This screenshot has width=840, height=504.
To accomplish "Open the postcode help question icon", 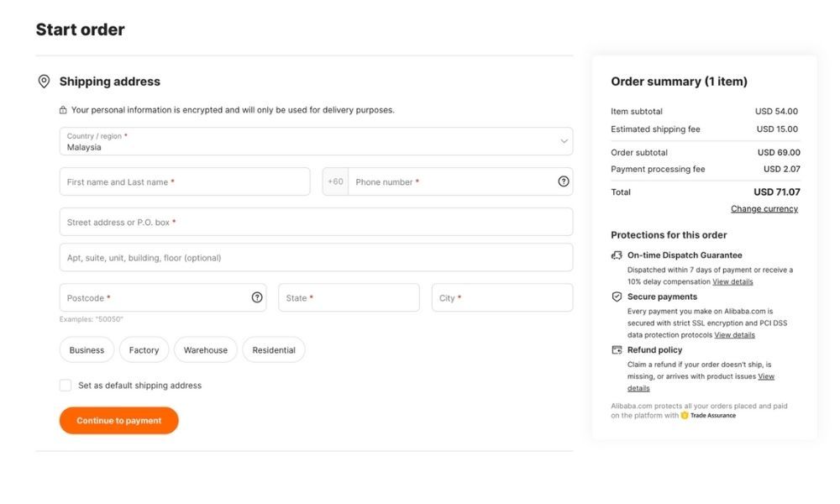I will coord(257,297).
